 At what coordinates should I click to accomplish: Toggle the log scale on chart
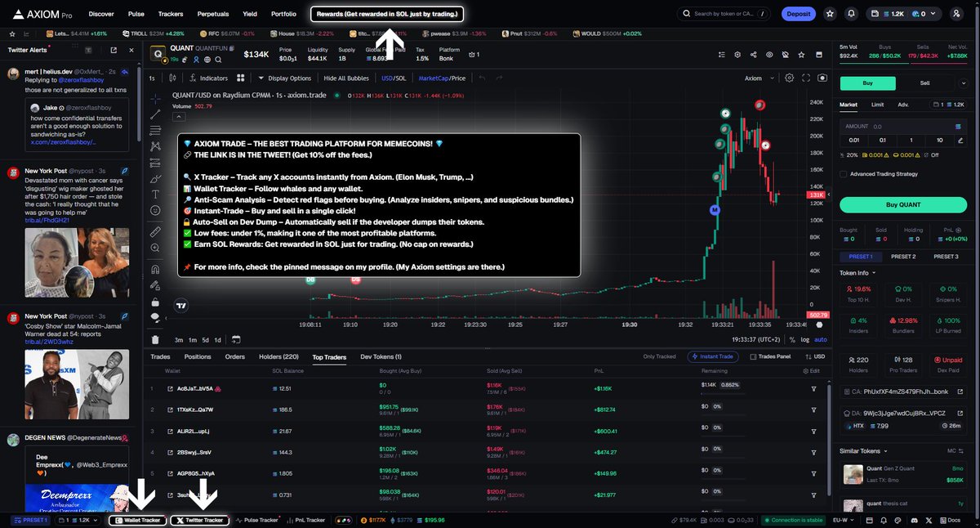click(x=805, y=339)
